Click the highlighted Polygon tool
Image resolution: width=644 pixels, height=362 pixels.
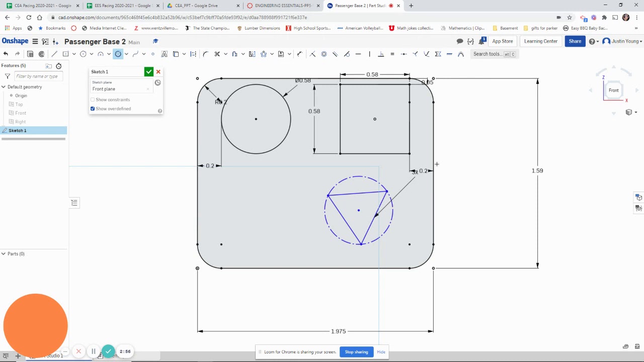[x=118, y=54]
